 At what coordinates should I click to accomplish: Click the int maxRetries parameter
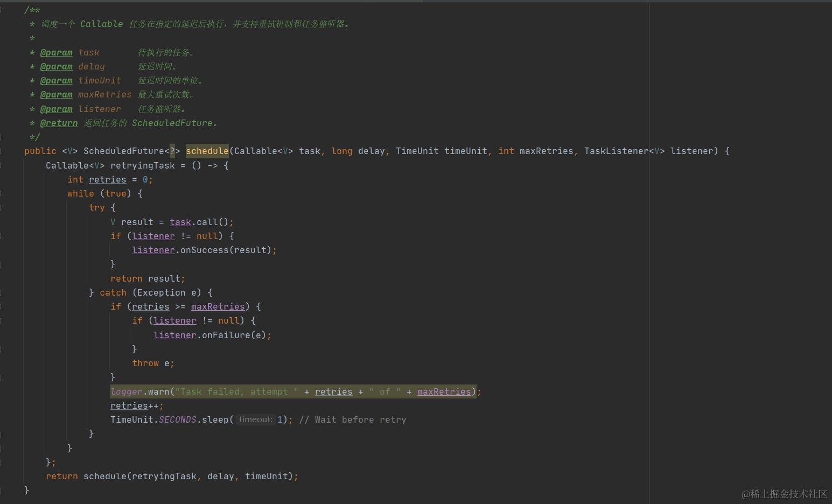point(536,151)
